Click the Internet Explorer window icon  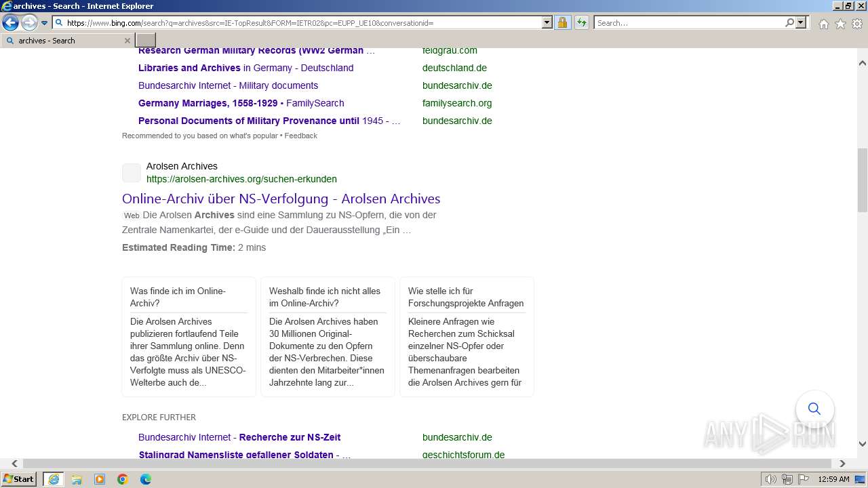[x=7, y=6]
